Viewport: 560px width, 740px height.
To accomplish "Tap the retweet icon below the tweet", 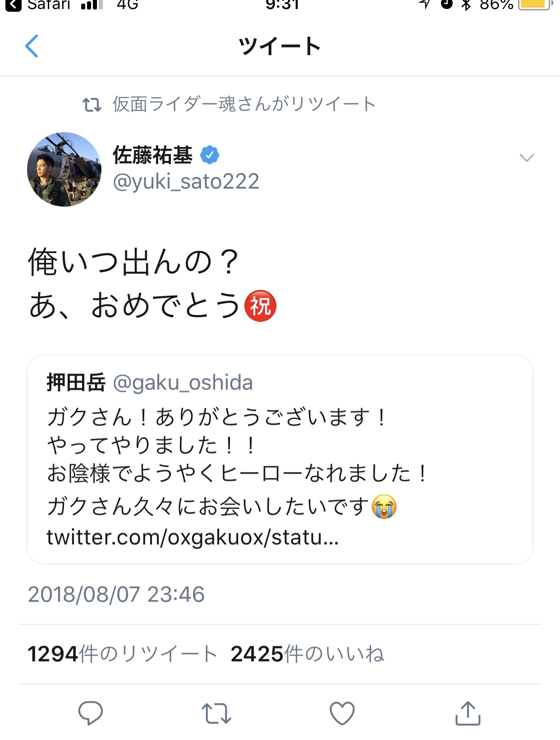I will pyautogui.click(x=216, y=713).
